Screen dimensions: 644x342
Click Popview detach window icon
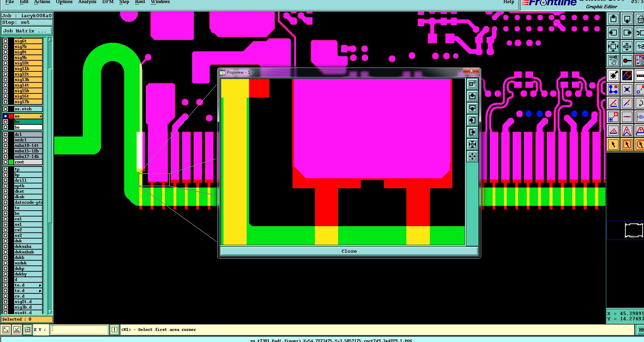472,84
